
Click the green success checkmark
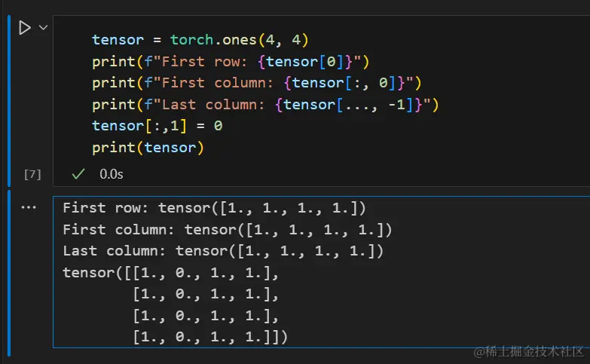78,174
